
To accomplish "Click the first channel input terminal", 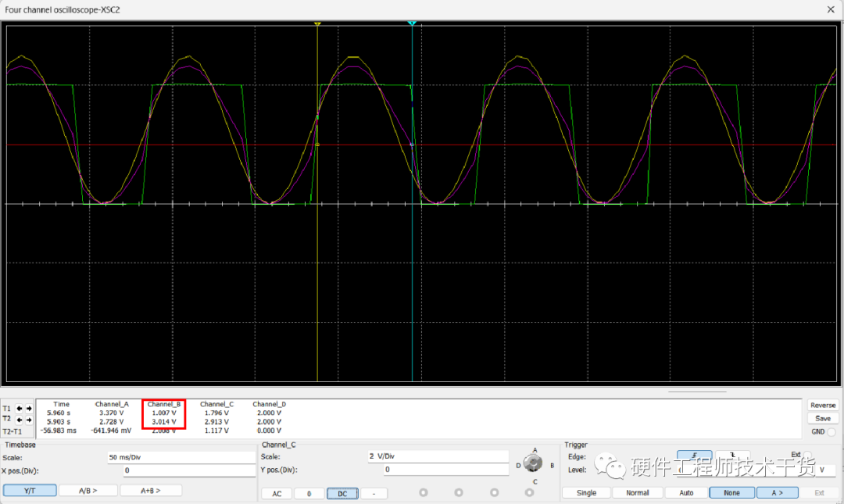I will pos(424,492).
